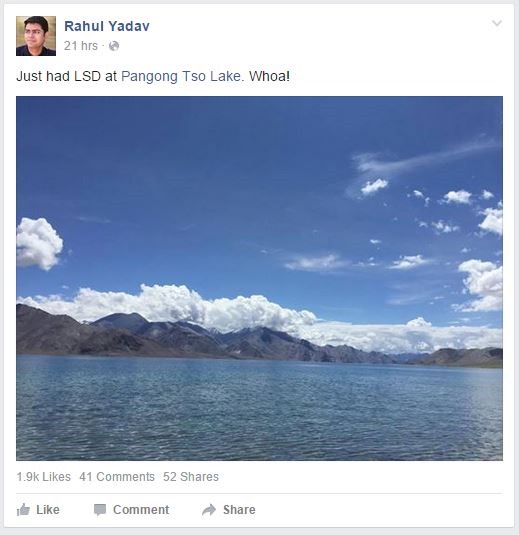
Task: Click the Like button label
Action: 48,510
